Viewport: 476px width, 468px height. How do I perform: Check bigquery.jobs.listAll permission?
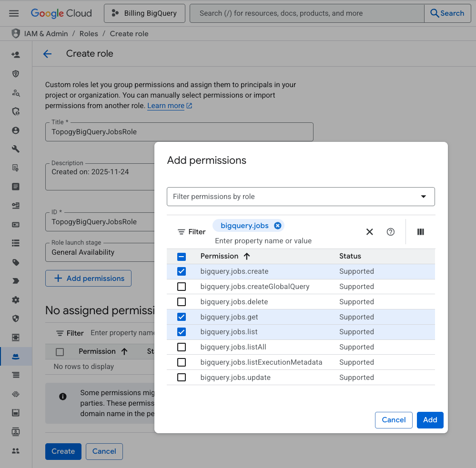point(182,347)
